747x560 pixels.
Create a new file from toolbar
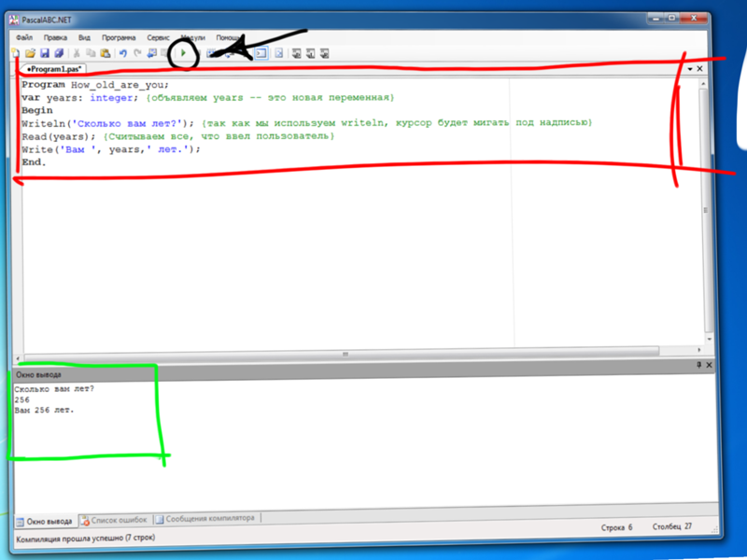coord(16,54)
